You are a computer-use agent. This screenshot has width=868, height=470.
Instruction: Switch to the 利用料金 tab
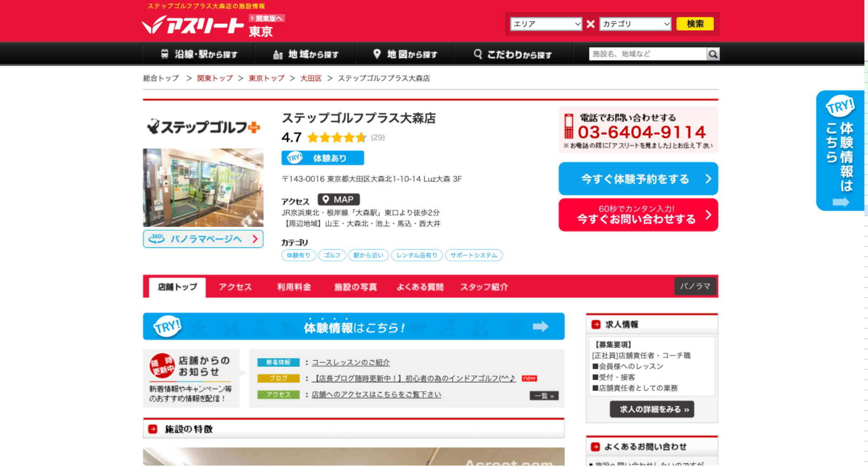click(x=294, y=287)
